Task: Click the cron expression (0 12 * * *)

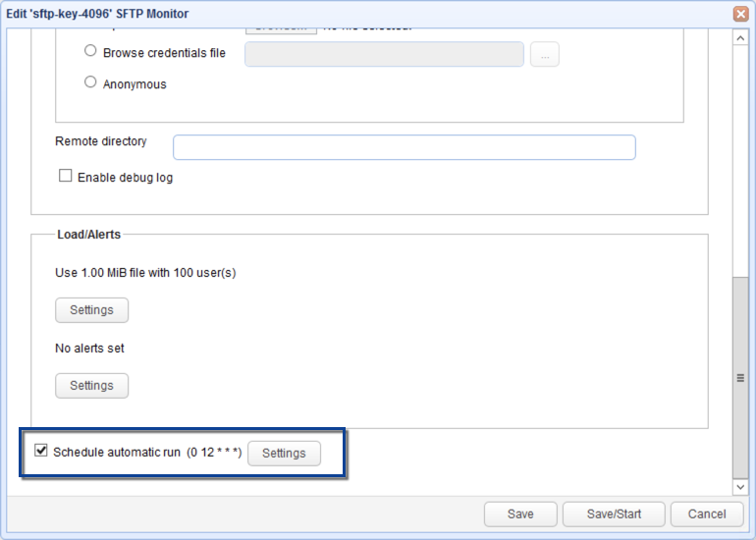Action: (214, 453)
